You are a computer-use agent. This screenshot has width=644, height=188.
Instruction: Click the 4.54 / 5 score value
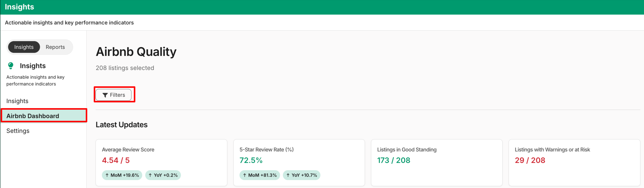(116, 160)
